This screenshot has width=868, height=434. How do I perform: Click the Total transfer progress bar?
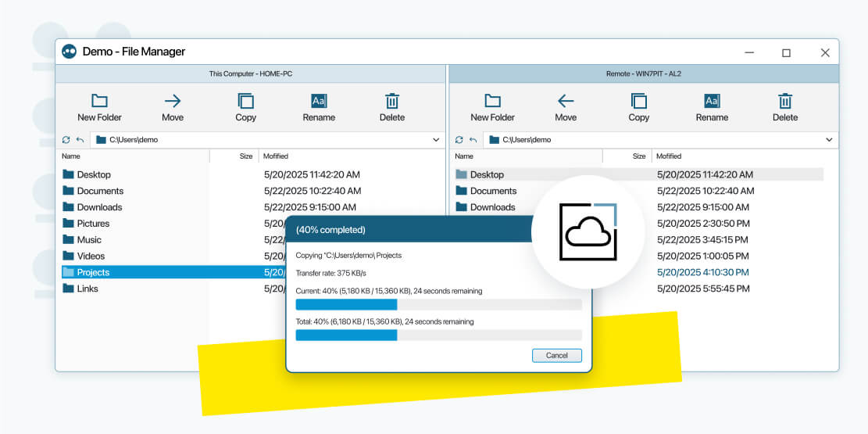click(439, 335)
